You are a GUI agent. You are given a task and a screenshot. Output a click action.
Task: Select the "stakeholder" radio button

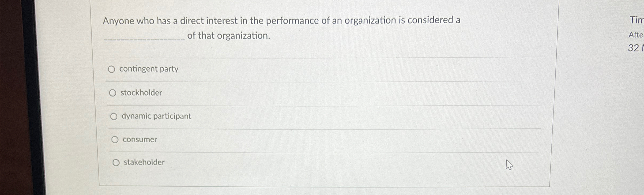(116, 162)
